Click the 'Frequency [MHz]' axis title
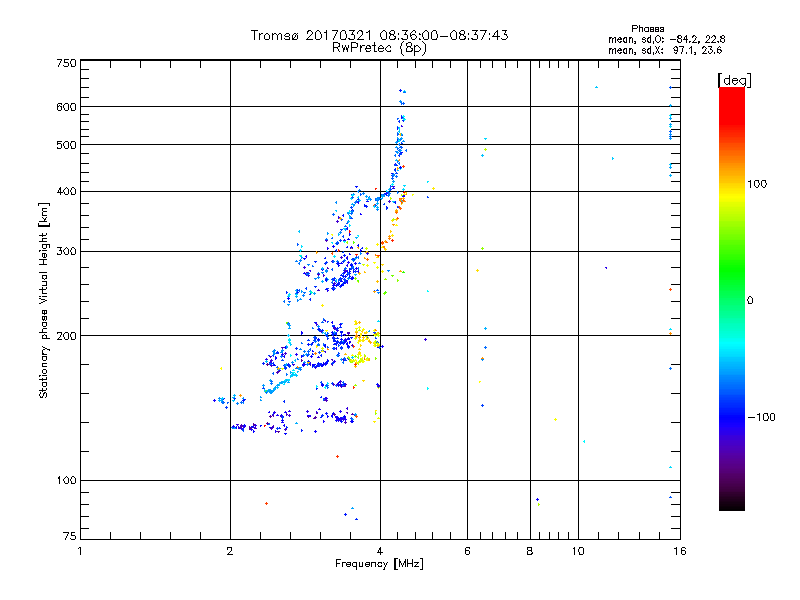 pos(379,564)
